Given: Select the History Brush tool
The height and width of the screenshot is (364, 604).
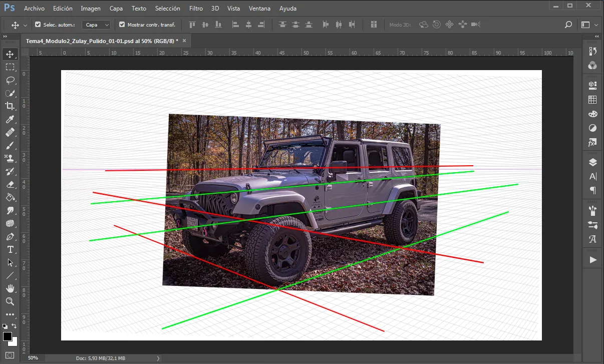Looking at the screenshot, I should pyautogui.click(x=10, y=171).
